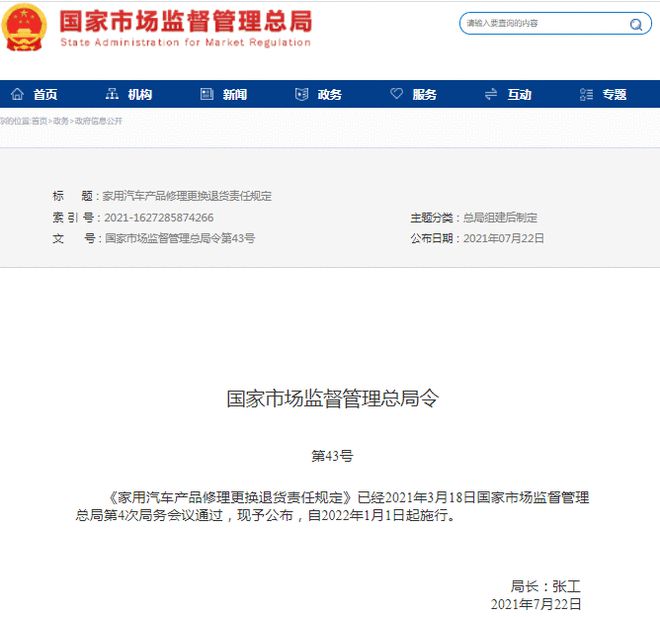This screenshot has width=660, height=617.
Task: Select the publish date 2021年07月22日
Action: point(503,239)
